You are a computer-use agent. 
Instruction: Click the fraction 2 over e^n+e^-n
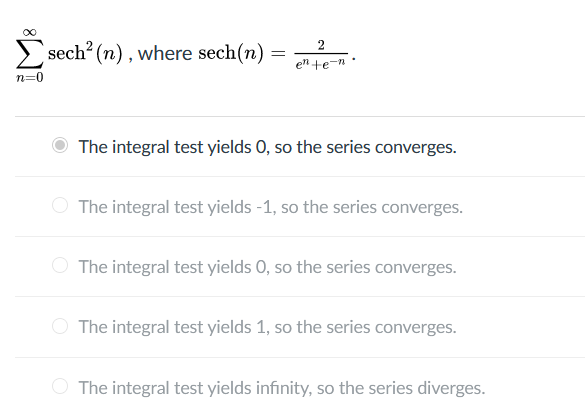(x=321, y=55)
